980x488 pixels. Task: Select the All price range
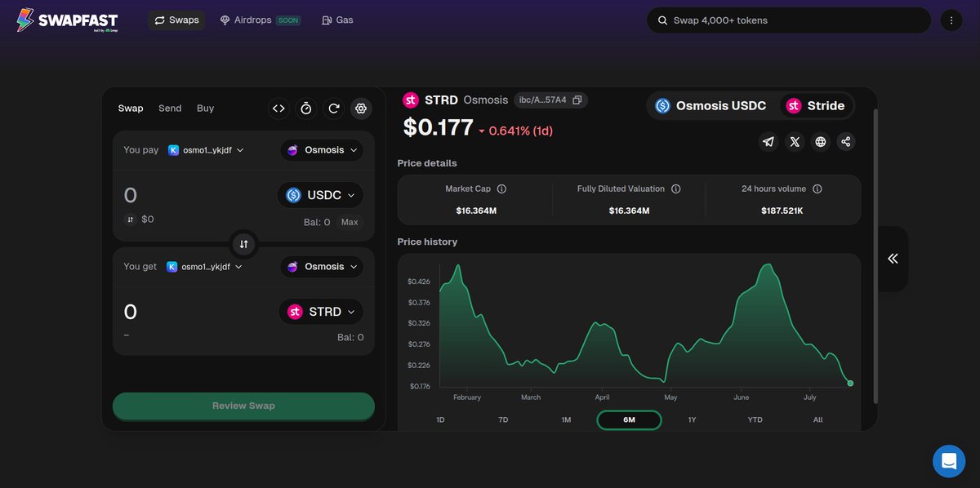pos(817,419)
